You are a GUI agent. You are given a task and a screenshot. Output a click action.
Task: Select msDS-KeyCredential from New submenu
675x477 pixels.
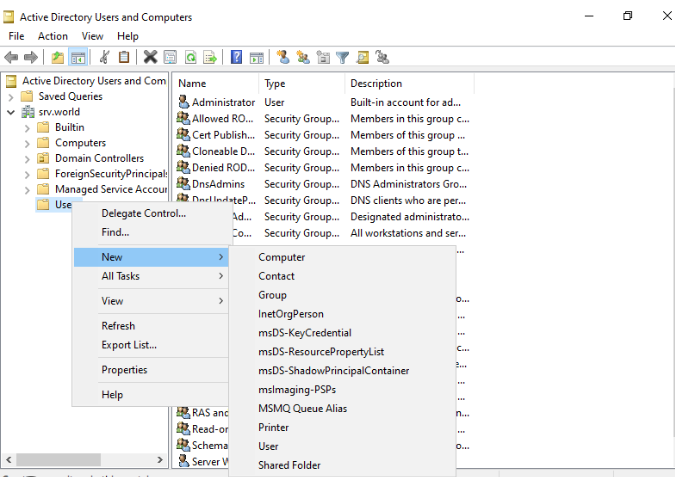click(342, 333)
